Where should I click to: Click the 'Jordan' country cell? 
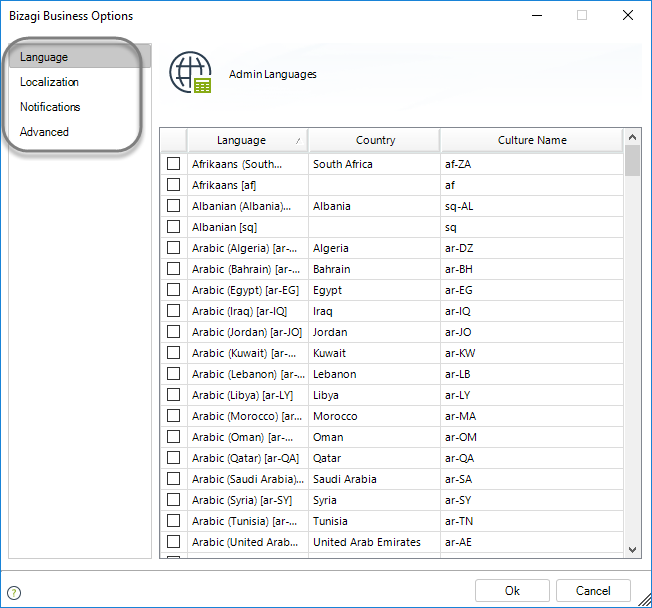pyautogui.click(x=374, y=332)
